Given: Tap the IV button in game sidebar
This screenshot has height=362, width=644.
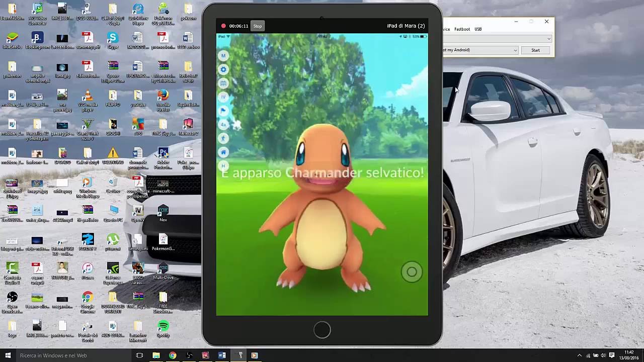Looking at the screenshot, I should 223,97.
